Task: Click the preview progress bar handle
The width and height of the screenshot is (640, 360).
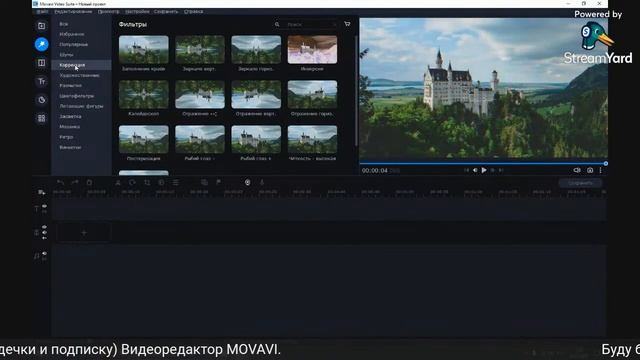Action: pyautogui.click(x=606, y=163)
